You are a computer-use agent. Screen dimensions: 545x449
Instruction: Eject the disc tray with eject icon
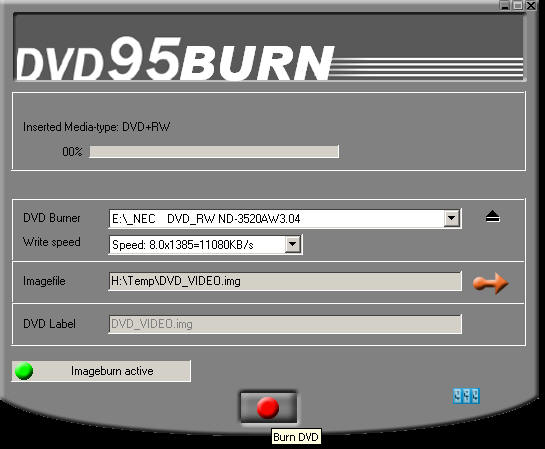tap(493, 217)
